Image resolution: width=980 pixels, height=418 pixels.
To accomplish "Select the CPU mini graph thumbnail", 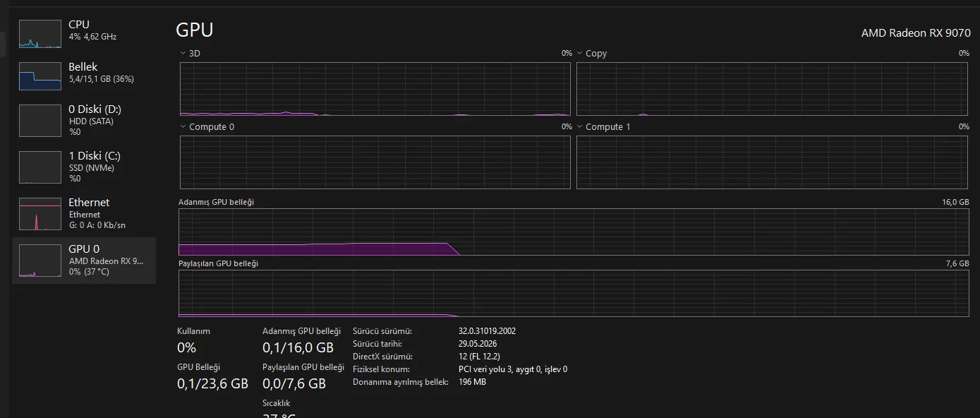I will pos(40,34).
